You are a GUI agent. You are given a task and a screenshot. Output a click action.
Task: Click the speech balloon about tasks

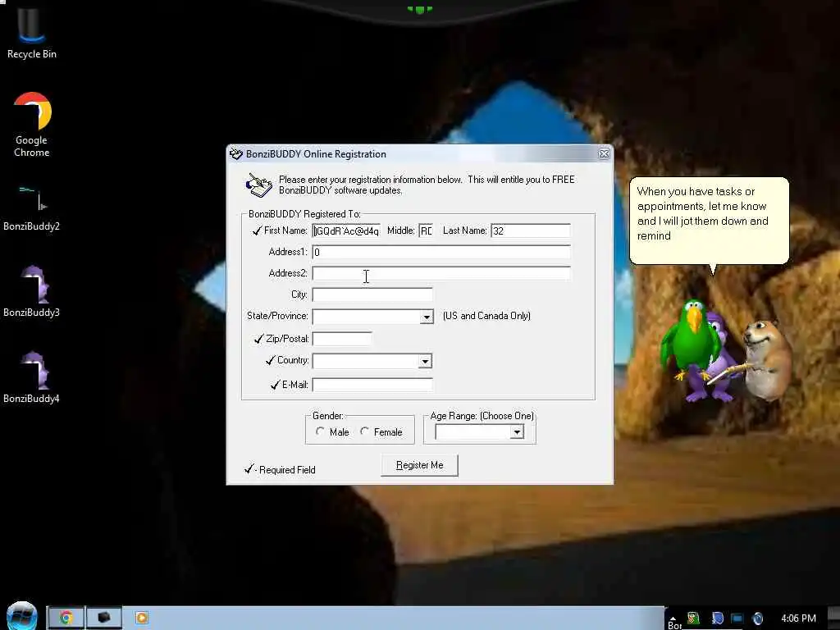[x=709, y=221]
